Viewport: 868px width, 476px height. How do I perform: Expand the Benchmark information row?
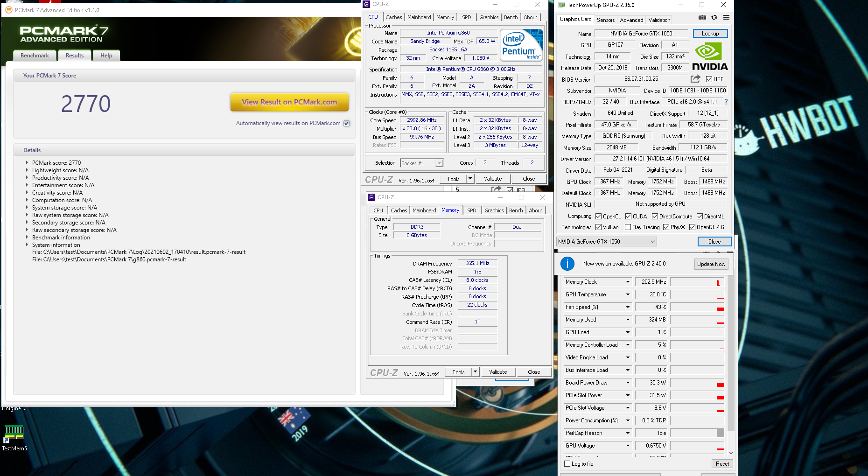(x=27, y=238)
